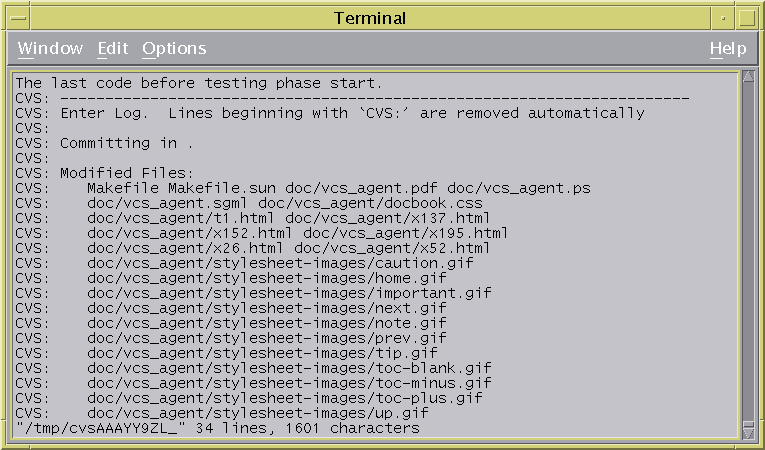Click the vertical scrollbar trough
The height and width of the screenshot is (450, 765).
(748, 254)
